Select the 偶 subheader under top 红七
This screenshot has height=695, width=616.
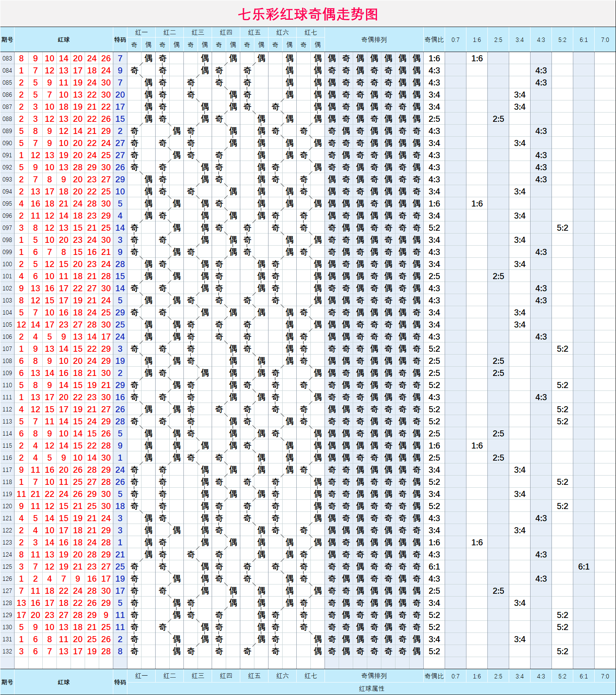tap(318, 45)
